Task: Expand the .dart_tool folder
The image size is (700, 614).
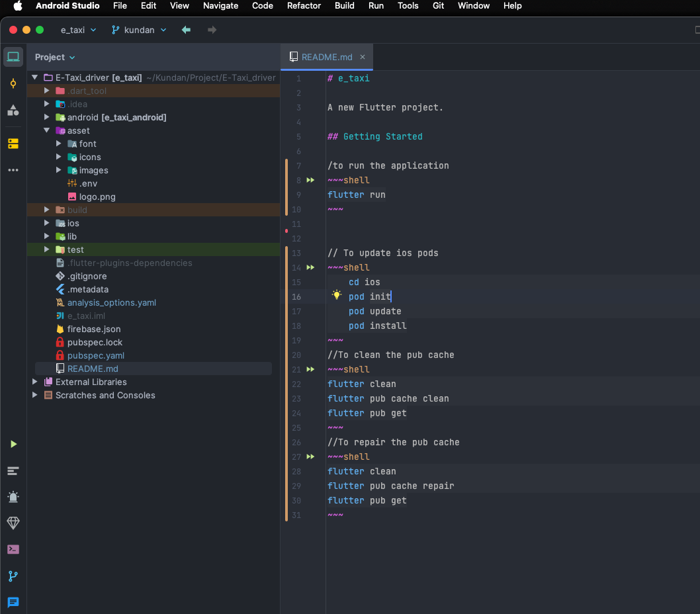Action: click(x=46, y=91)
